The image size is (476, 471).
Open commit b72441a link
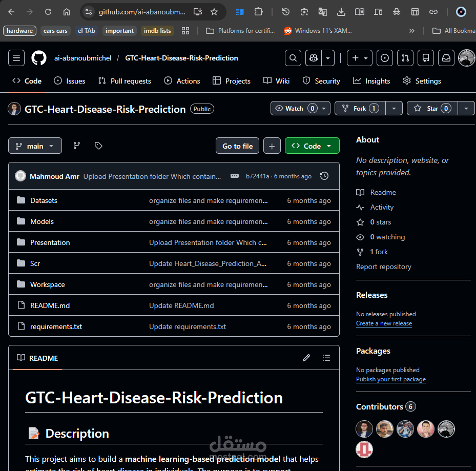point(257,176)
